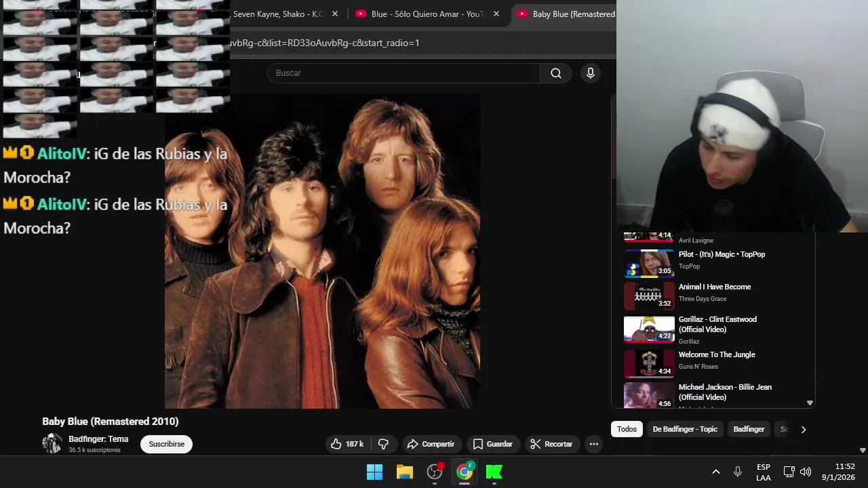Open OBS Studio from the taskbar
The image size is (868, 488).
(435, 472)
